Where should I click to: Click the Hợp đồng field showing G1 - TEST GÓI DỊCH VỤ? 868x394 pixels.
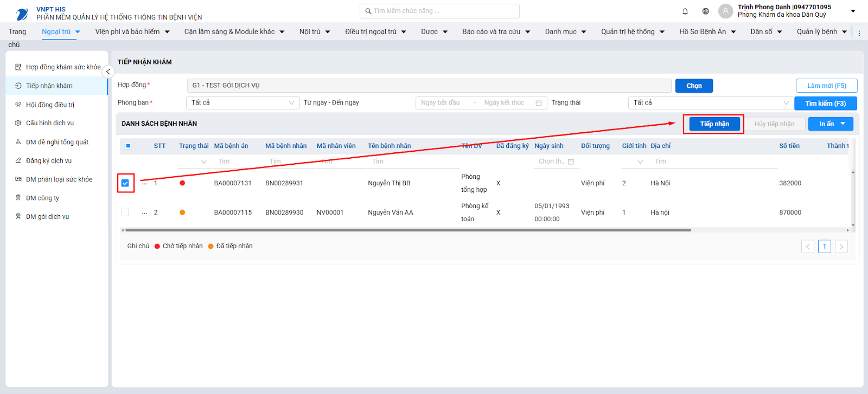coord(429,86)
